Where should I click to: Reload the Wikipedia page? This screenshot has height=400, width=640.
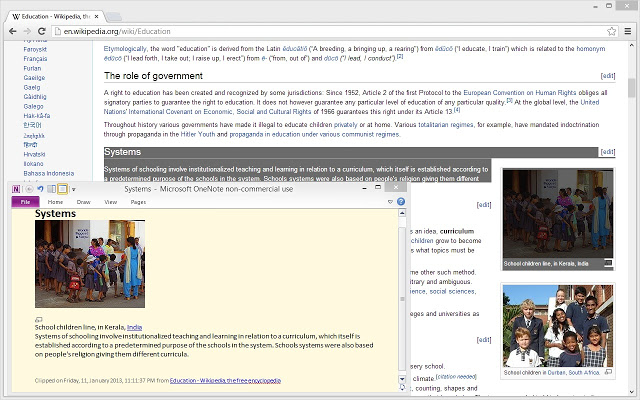pyautogui.click(x=41, y=31)
